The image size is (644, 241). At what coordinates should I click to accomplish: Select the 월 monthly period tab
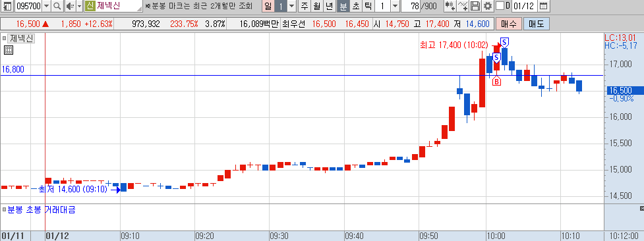point(316,6)
